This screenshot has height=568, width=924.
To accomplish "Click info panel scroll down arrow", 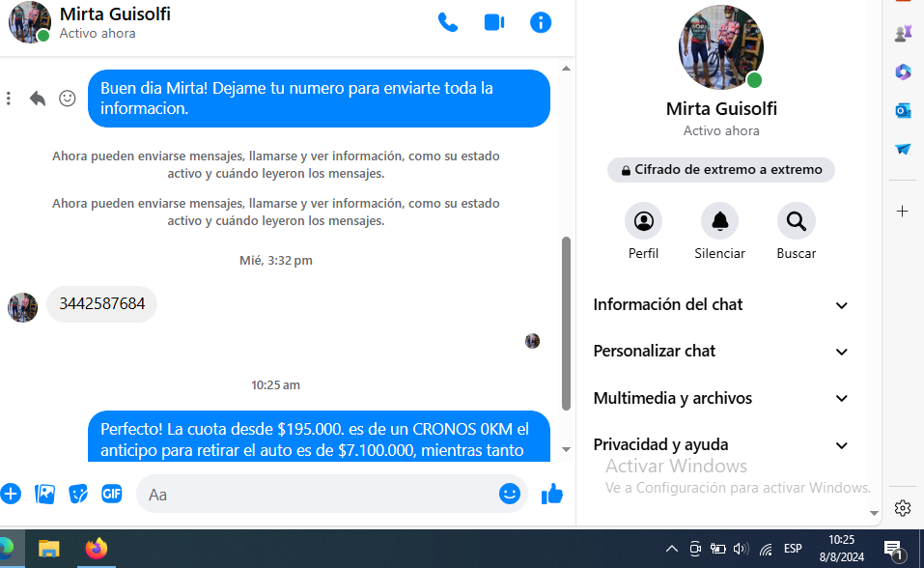I will coord(874,513).
